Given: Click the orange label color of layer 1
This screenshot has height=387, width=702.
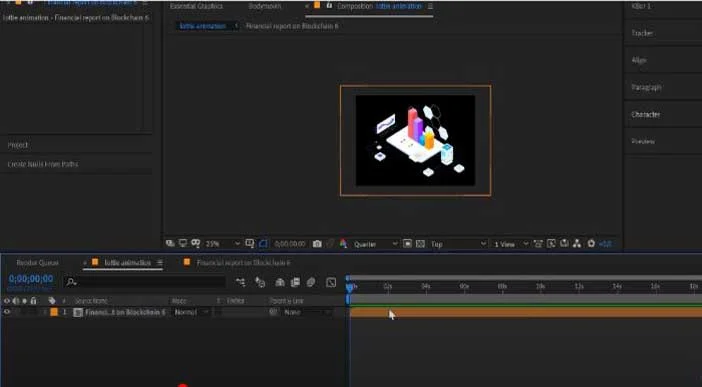Looking at the screenshot, I should point(54,312).
